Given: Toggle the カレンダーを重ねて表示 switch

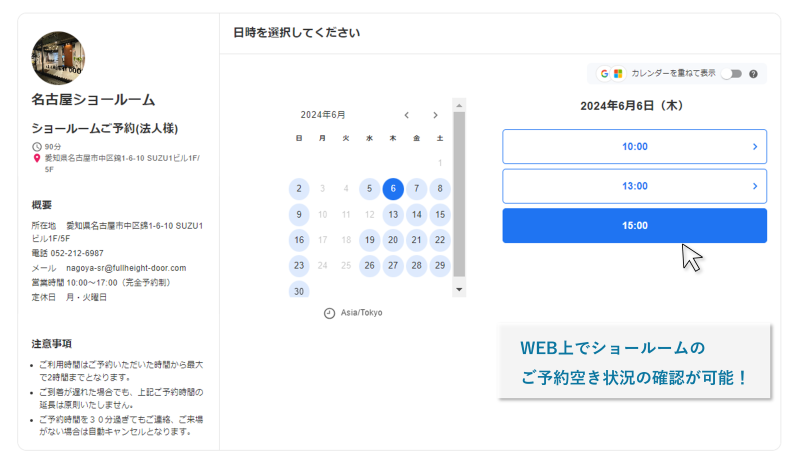Looking at the screenshot, I should tap(732, 74).
